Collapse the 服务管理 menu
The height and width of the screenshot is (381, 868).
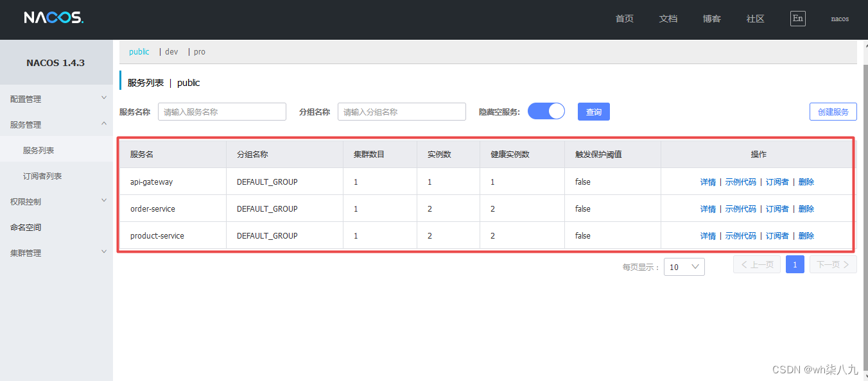(x=56, y=124)
